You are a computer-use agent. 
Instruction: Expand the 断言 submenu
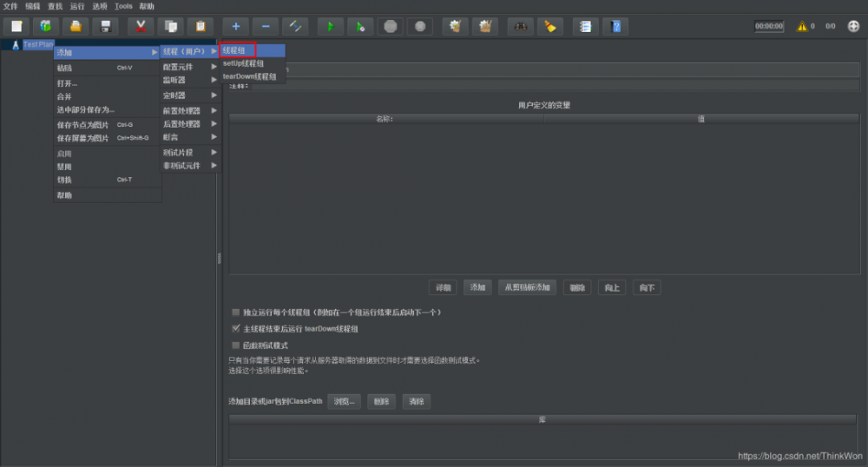[x=190, y=137]
